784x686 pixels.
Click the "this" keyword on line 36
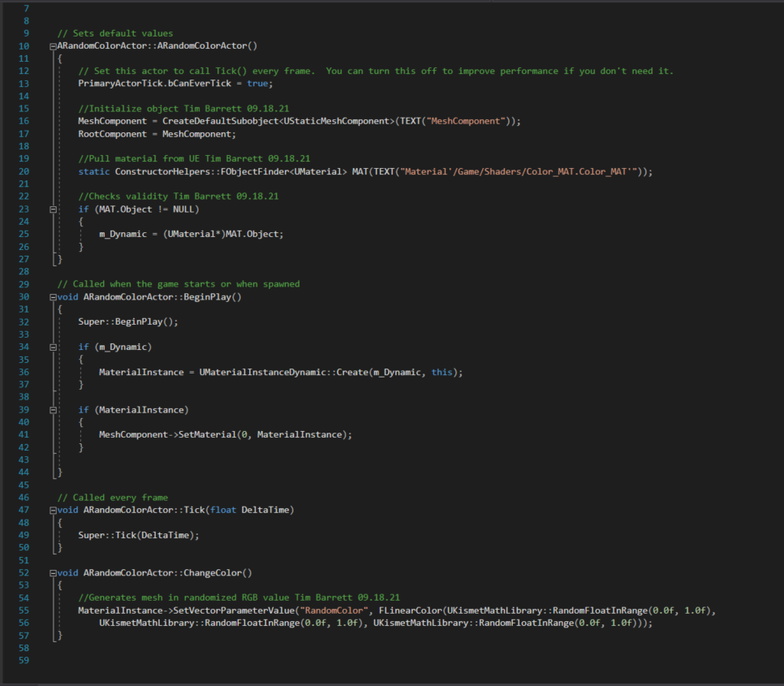coord(442,372)
